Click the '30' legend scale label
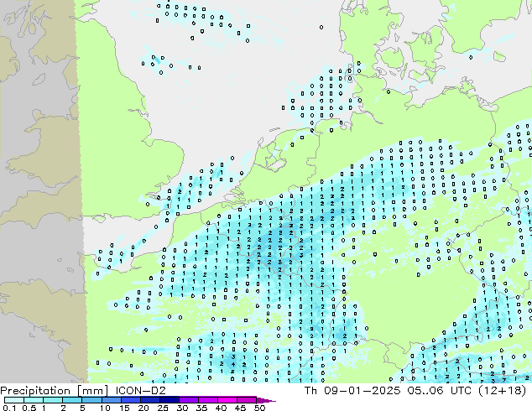 click(x=182, y=408)
